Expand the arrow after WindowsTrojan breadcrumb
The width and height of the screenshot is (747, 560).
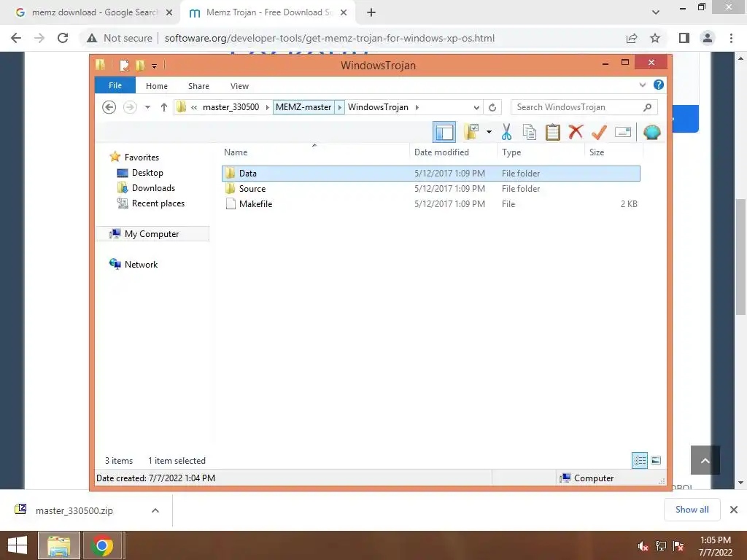[x=417, y=107]
